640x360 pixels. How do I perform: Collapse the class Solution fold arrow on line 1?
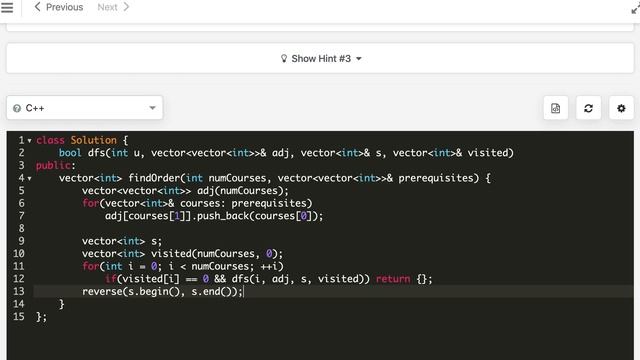click(29, 141)
